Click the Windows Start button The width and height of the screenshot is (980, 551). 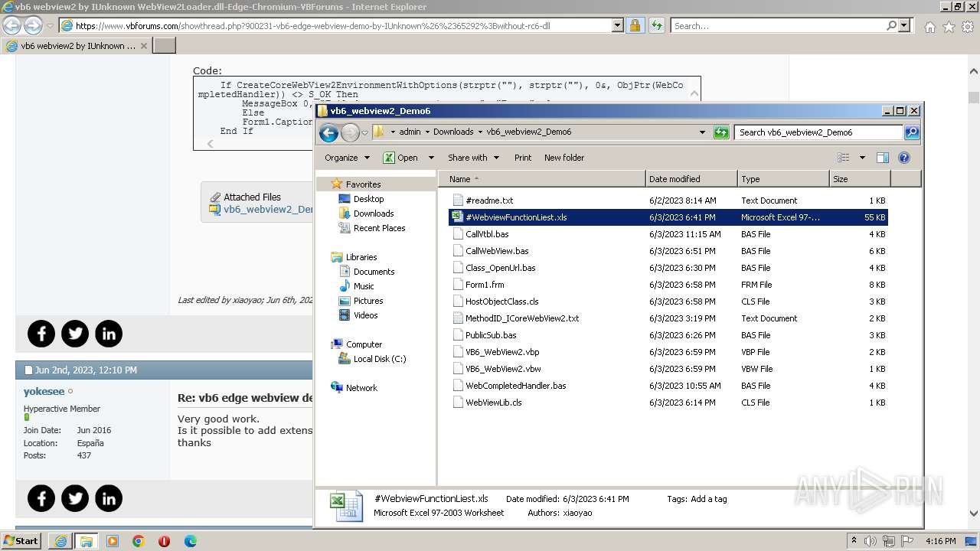click(x=21, y=541)
